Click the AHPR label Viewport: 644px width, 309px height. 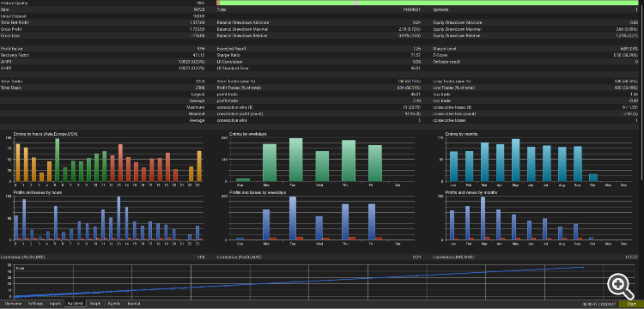pyautogui.click(x=6, y=62)
